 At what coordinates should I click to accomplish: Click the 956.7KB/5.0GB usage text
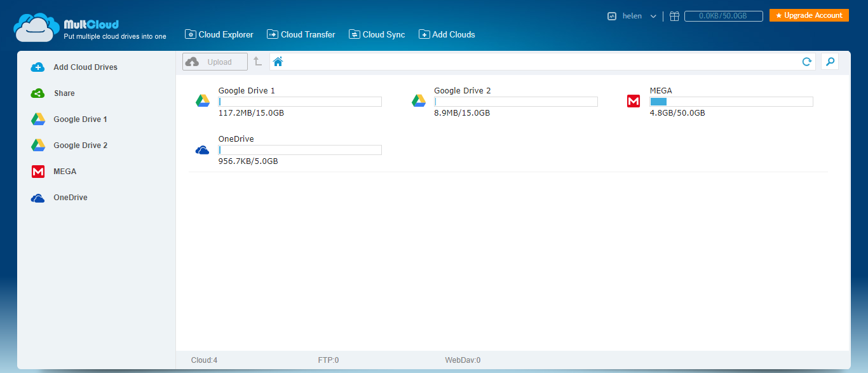[248, 161]
